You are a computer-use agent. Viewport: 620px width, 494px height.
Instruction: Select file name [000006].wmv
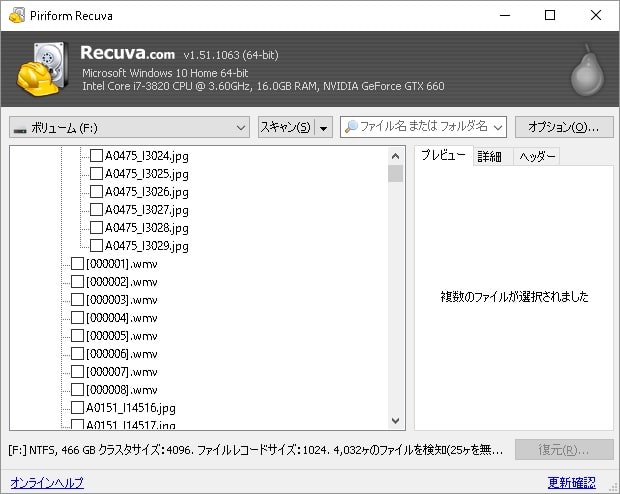[122, 354]
